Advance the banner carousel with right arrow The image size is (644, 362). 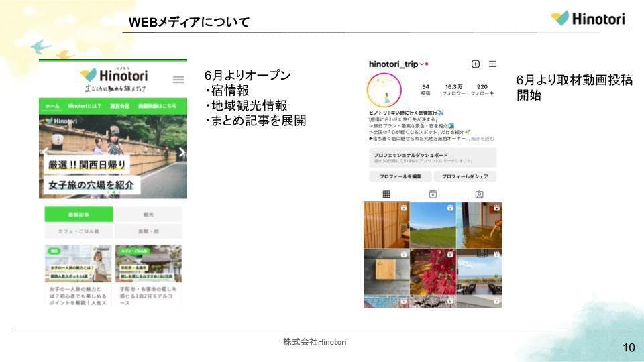pos(182,153)
